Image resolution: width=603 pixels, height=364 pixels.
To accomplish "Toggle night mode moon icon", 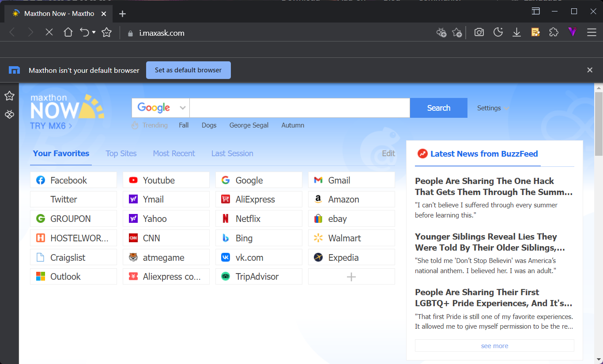I will [498, 32].
